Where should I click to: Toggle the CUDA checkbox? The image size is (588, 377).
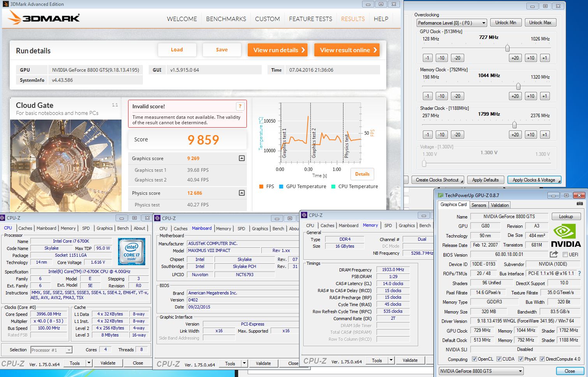click(x=498, y=359)
